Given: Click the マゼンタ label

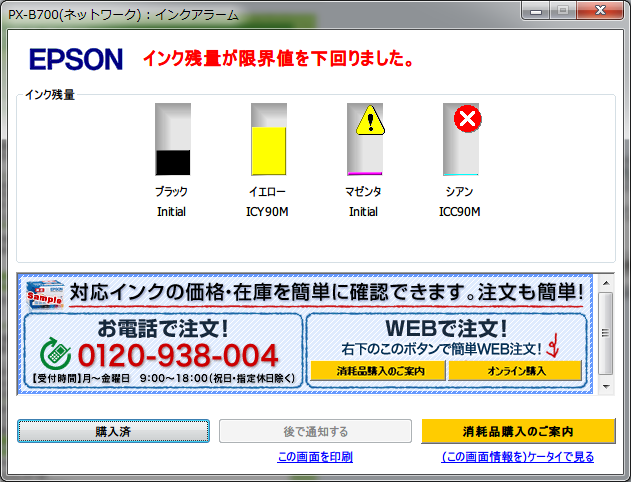Looking at the screenshot, I should [363, 192].
